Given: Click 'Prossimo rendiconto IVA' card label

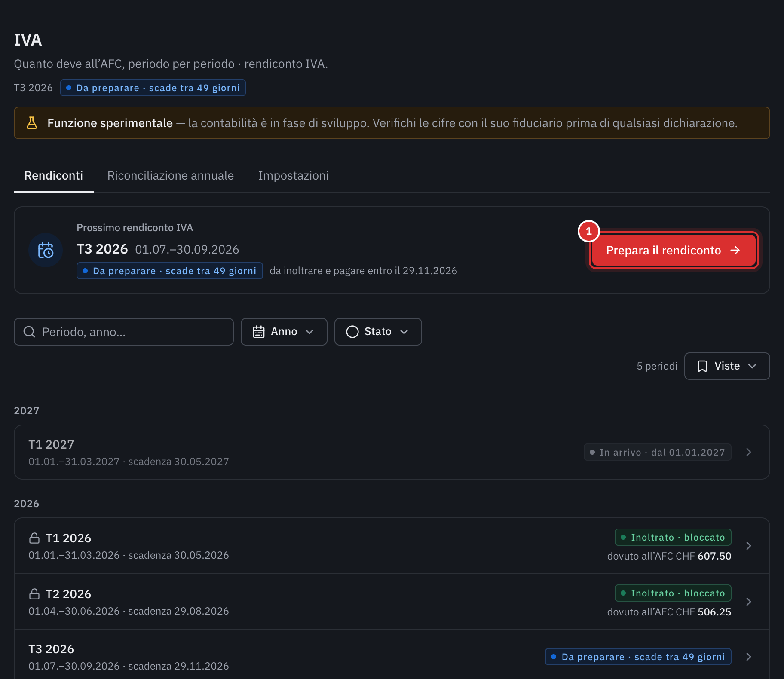Looking at the screenshot, I should 135,228.
